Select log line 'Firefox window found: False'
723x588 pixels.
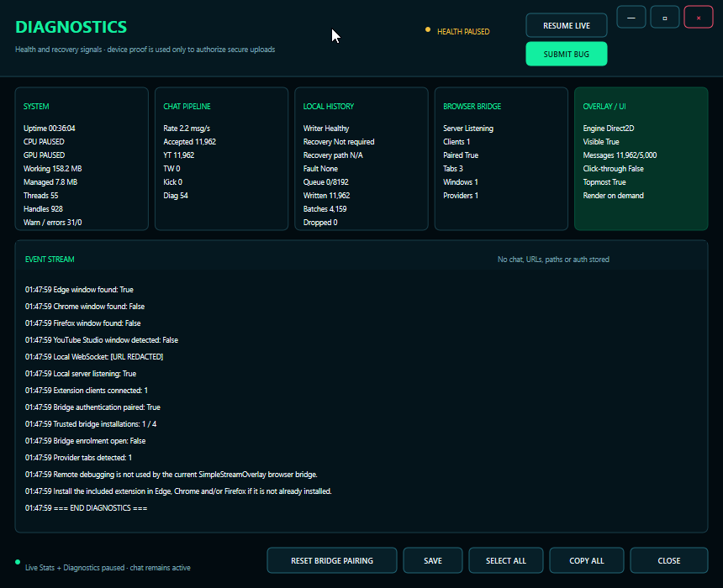coord(83,323)
